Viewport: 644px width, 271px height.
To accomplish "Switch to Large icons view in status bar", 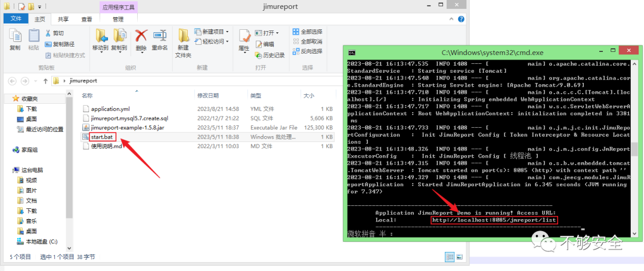I will coord(460,257).
